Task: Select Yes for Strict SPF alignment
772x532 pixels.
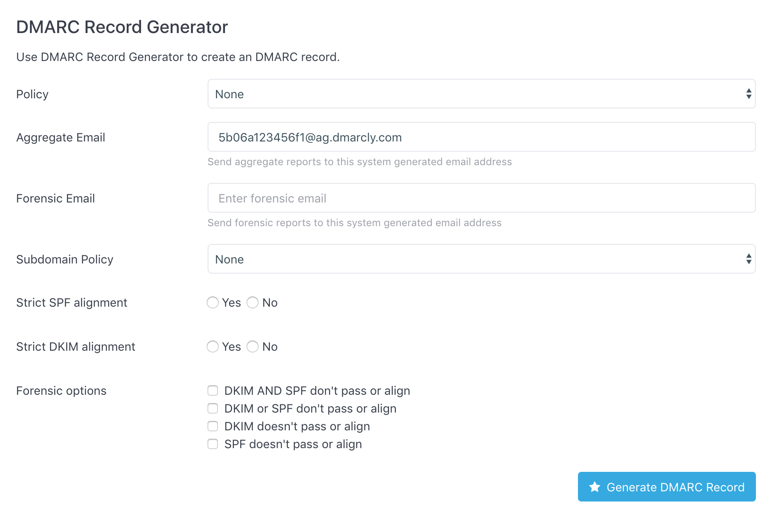Action: coord(213,302)
